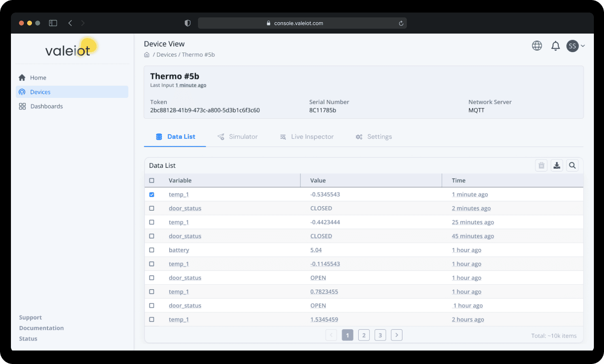Switch to the Simulator tab

[x=238, y=137]
